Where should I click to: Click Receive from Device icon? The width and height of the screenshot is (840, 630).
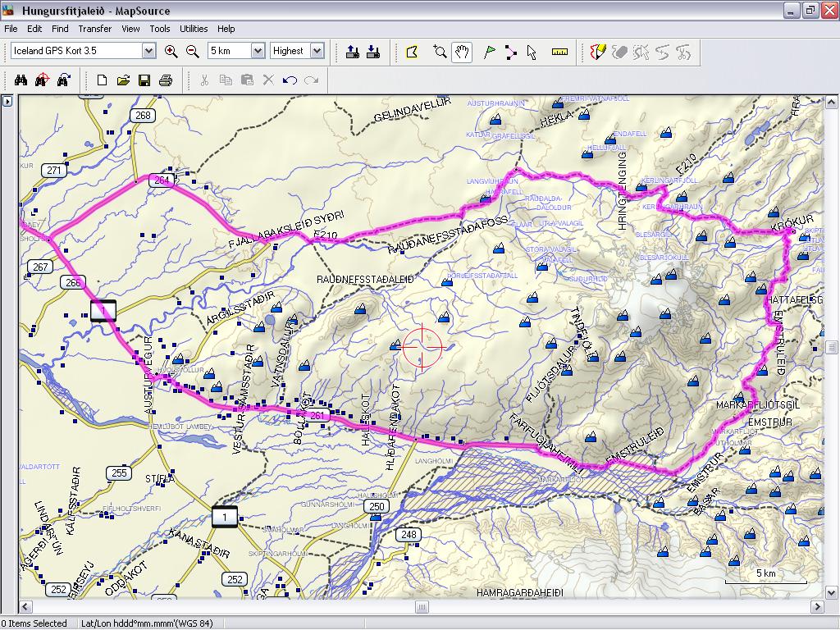(x=373, y=52)
